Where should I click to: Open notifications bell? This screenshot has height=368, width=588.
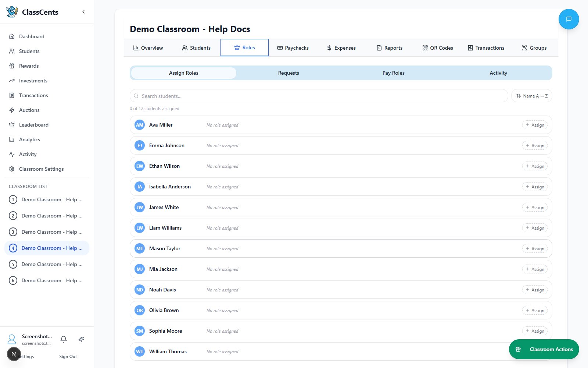pyautogui.click(x=64, y=339)
